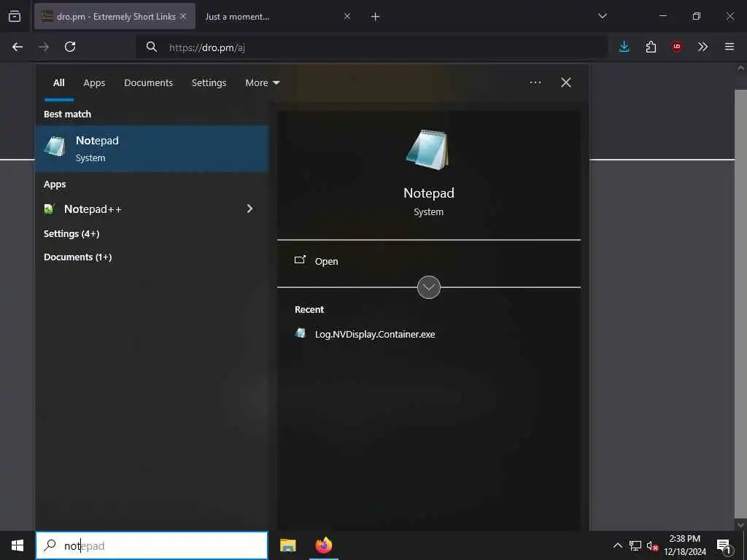Open search options via three-dots icon
Screen dimensions: 747x560
coord(535,83)
